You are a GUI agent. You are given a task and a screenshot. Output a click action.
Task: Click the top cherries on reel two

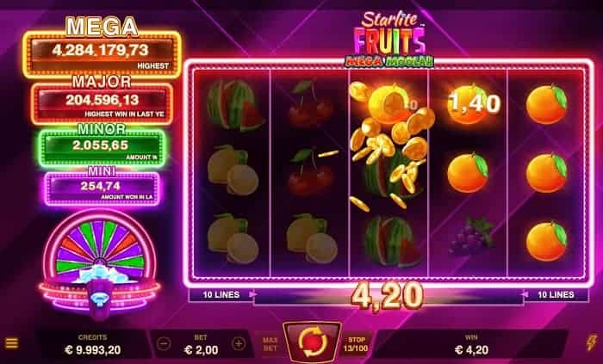310,103
